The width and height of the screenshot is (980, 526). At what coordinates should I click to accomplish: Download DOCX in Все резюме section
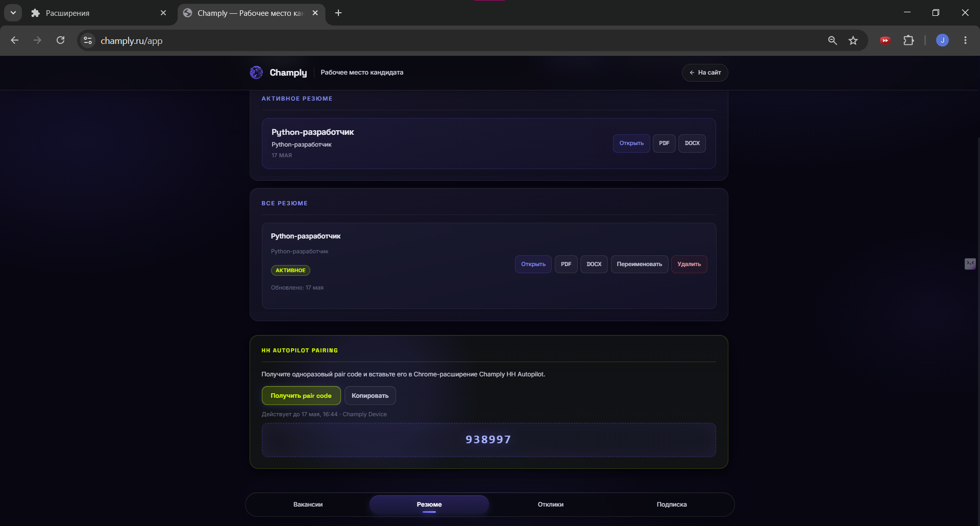tap(594, 264)
